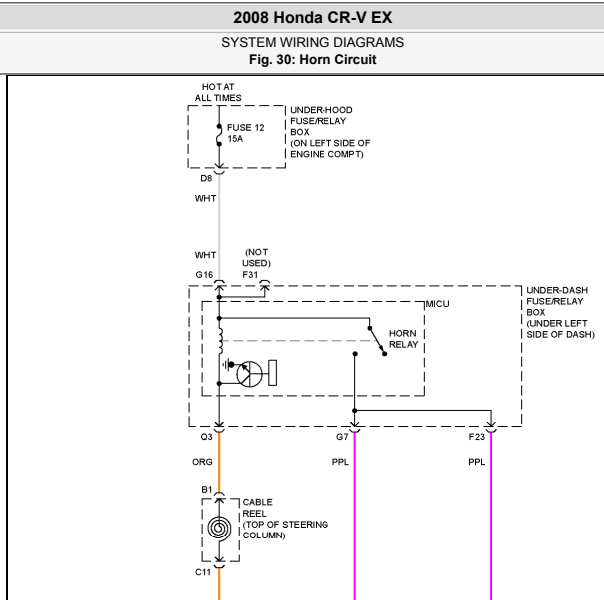Screen dimensions: 604x600
Task: Click the 'ORG' wire color label
Action: point(202,462)
